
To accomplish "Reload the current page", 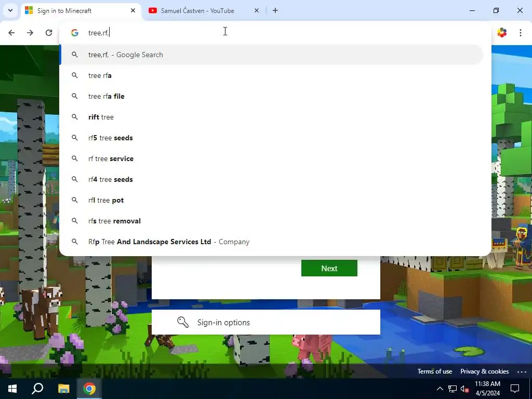I will tap(49, 33).
